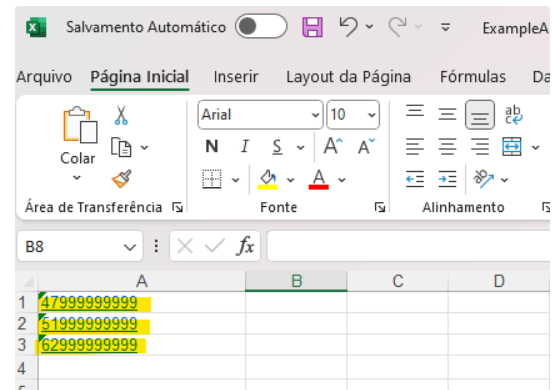Save the workbook with the floppy disk icon
This screenshot has height=390, width=552.
coord(312,27)
